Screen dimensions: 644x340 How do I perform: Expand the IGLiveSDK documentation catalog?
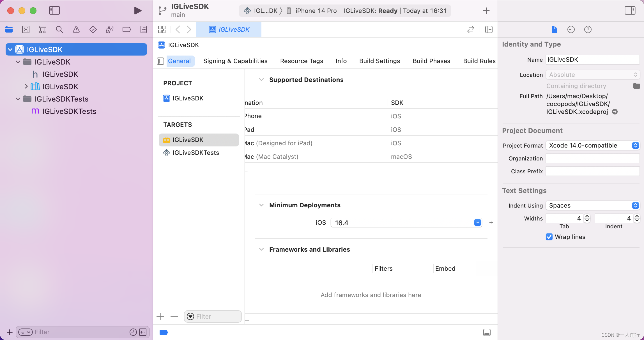(x=26, y=86)
